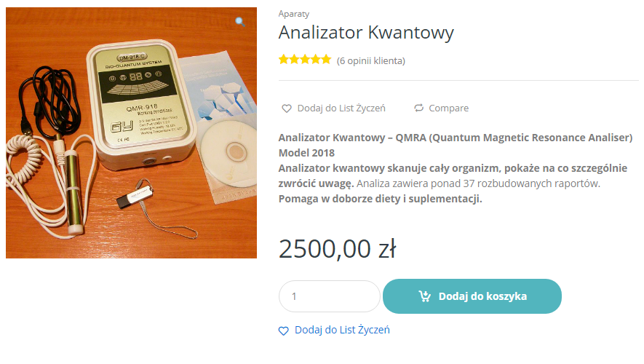The height and width of the screenshot is (364, 644).
Task: Open the Aparaty category link
Action: coord(294,14)
